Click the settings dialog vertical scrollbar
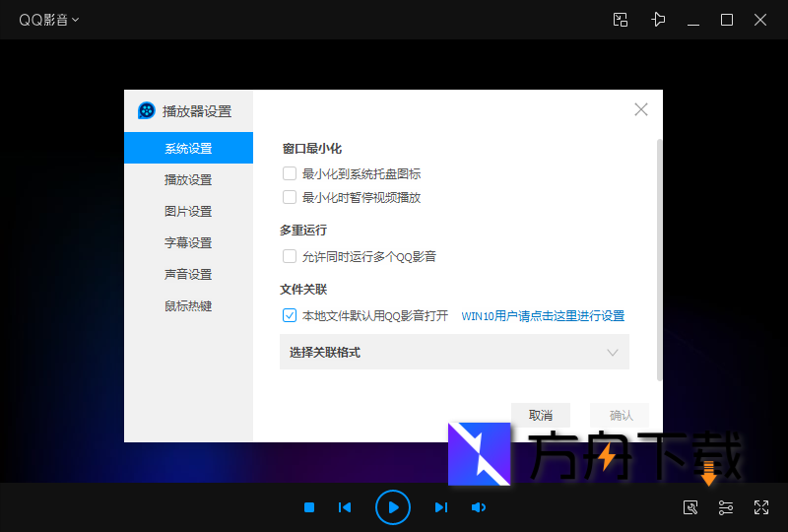 (x=659, y=260)
